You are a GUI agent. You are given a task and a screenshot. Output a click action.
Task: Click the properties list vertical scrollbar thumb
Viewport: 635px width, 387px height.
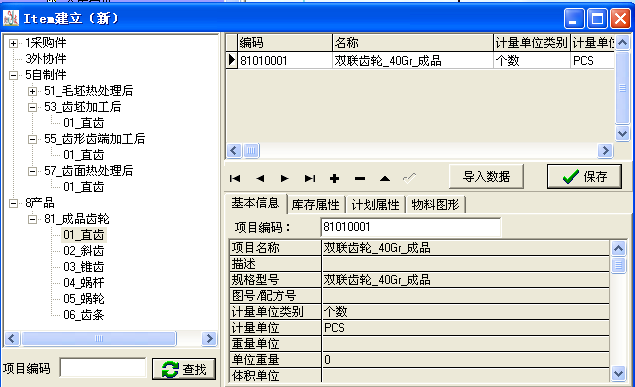(x=618, y=266)
